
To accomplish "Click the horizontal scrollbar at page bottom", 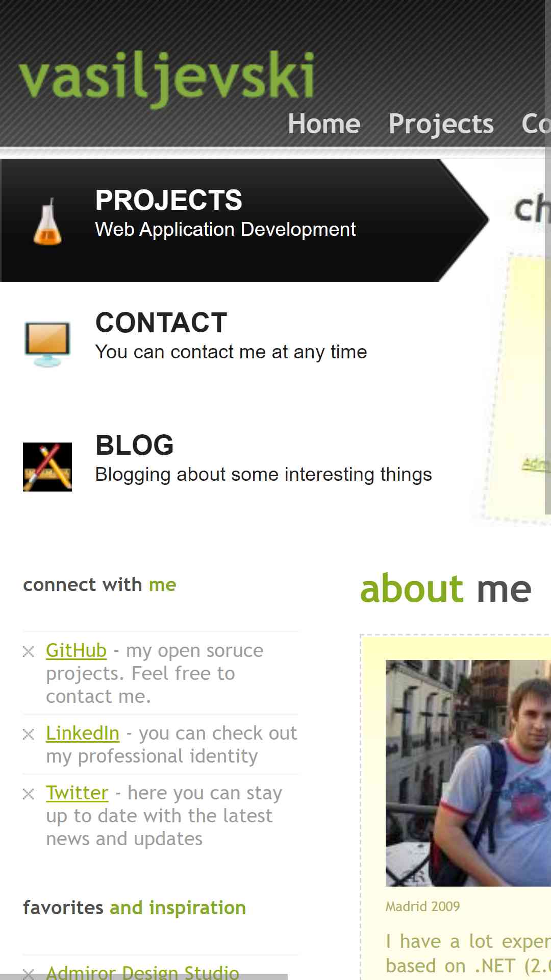I will [144, 977].
